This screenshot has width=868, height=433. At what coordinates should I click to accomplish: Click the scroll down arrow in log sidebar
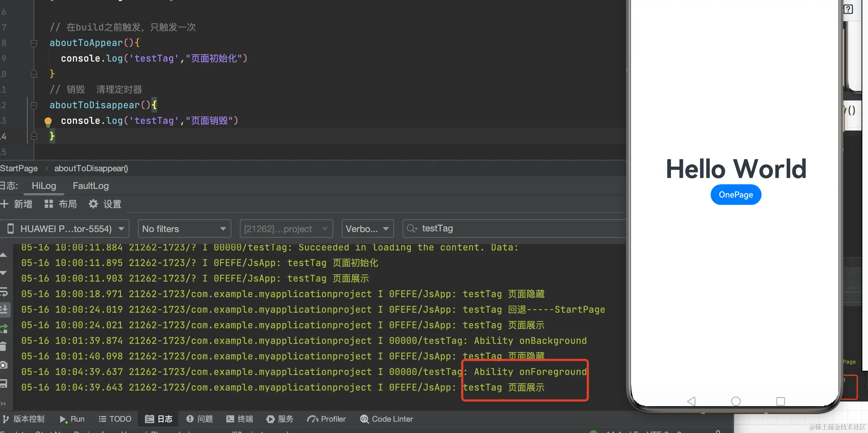point(4,273)
